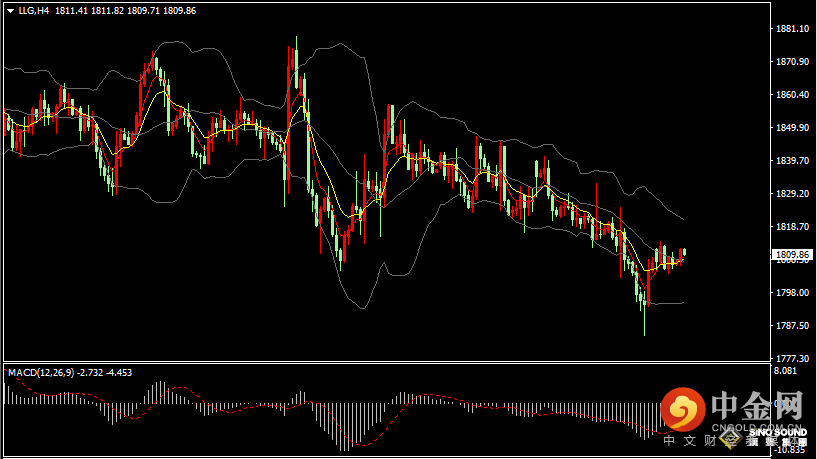The width and height of the screenshot is (817, 459).
Task: Click the open price value 1811.41
Action: click(x=71, y=10)
